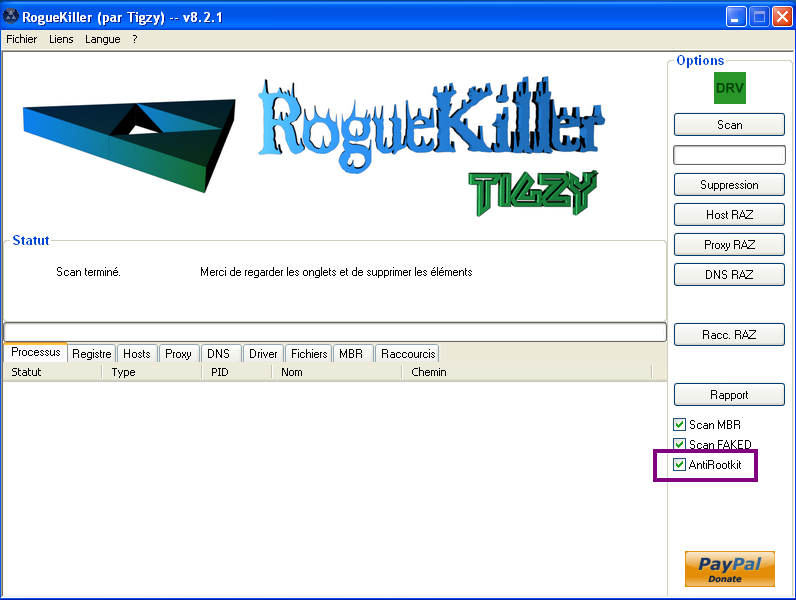Start a scan with the Scan button
Screen dimensions: 796x600
[729, 125]
